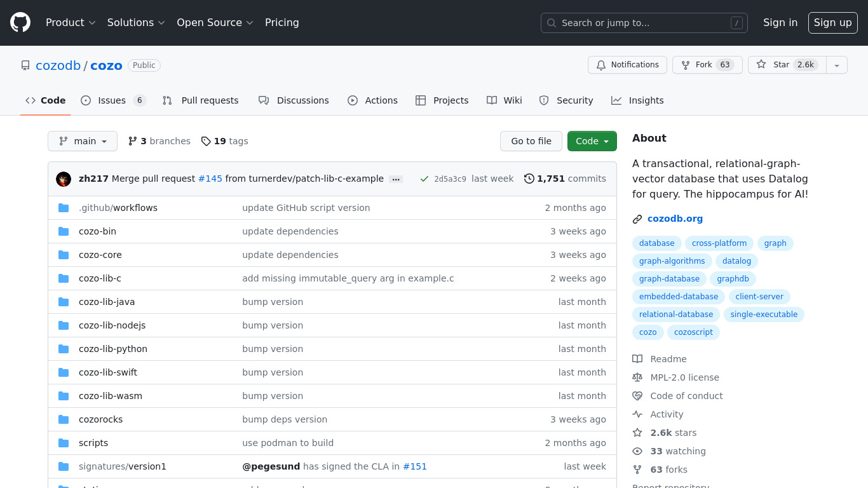This screenshot has width=868, height=488.
Task: Expand the commit message ellipsis
Action: 396,179
